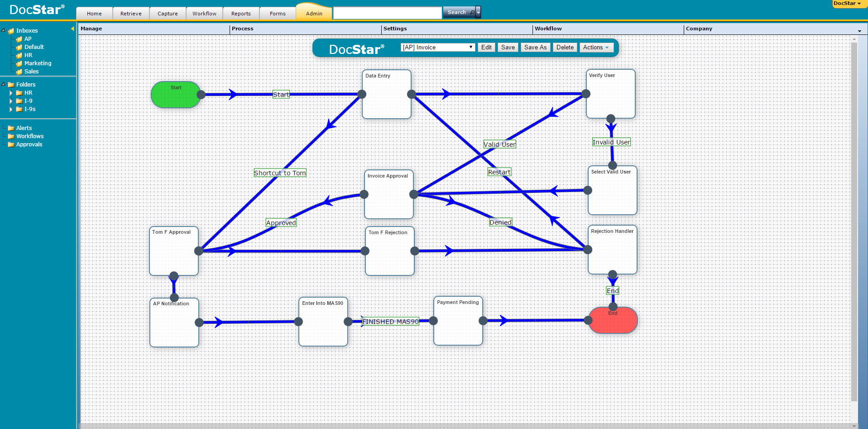868x429 pixels.
Task: Click into the top search input field
Action: pyautogui.click(x=387, y=13)
